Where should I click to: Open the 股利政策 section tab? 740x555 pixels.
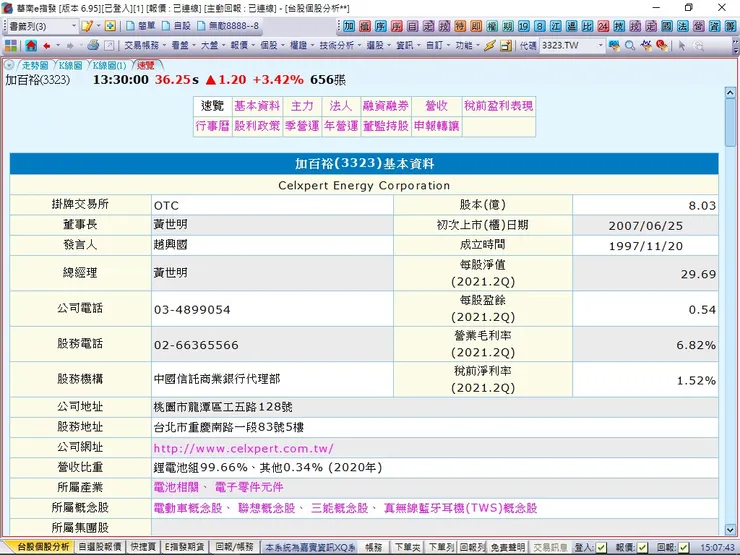pyautogui.click(x=257, y=126)
